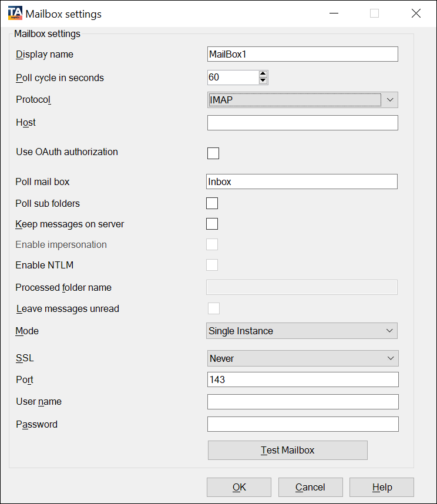Toggle the Poll sub folders checkbox
437x504 pixels.
(x=212, y=203)
